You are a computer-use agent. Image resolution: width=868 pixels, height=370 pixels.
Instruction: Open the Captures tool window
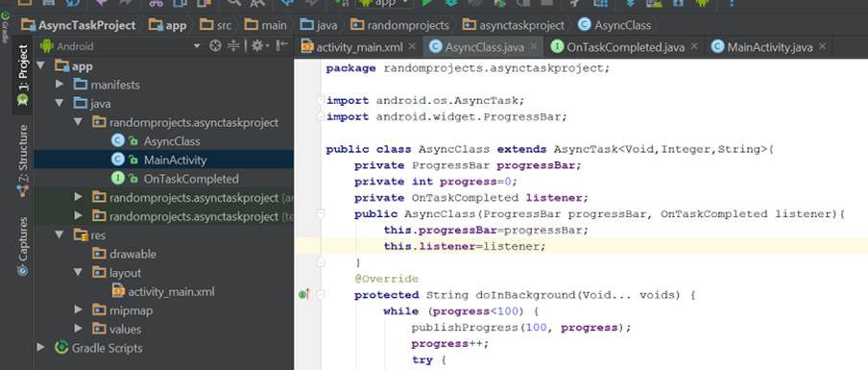click(23, 246)
